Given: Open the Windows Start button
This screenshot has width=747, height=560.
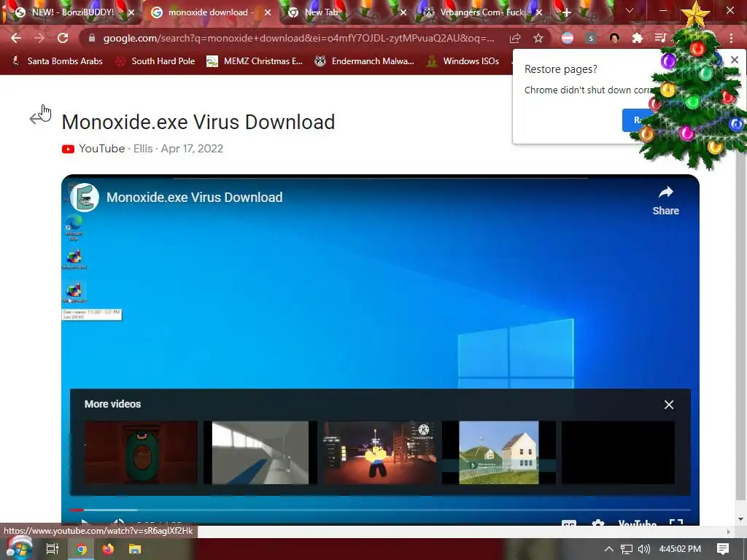Looking at the screenshot, I should 19,548.
